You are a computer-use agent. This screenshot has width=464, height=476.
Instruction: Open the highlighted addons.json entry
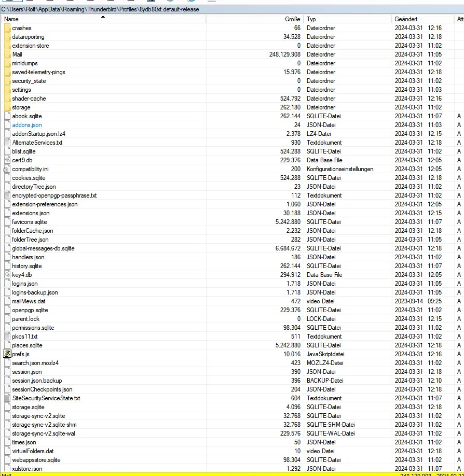point(27,125)
